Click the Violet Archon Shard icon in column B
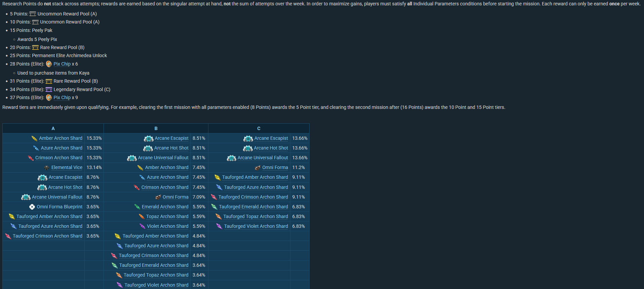This screenshot has width=644, height=289. (x=142, y=226)
